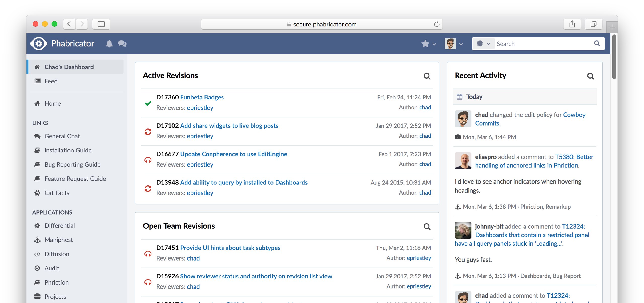This screenshot has height=303, width=644.
Task: Click reviewer chad on D15926
Action: pyautogui.click(x=193, y=287)
